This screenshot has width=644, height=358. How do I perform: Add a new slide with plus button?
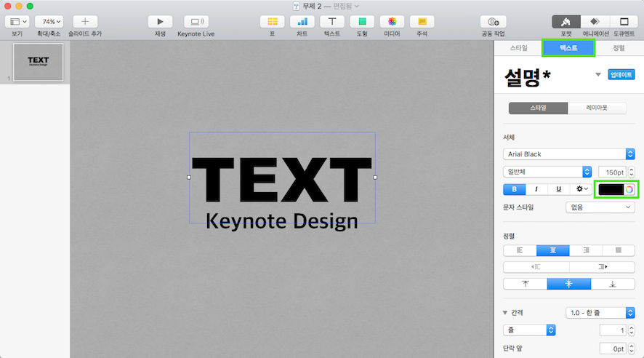[x=85, y=21]
